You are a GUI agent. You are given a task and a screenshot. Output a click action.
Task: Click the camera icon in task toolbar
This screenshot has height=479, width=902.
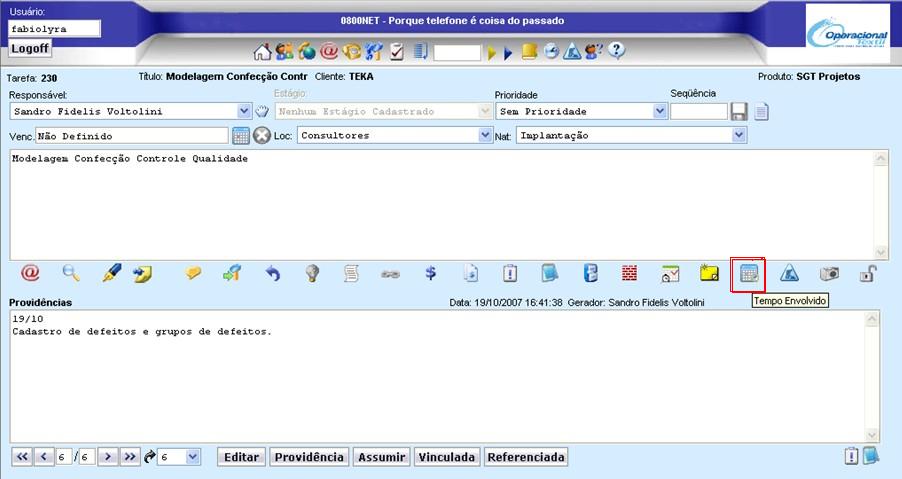pos(829,272)
